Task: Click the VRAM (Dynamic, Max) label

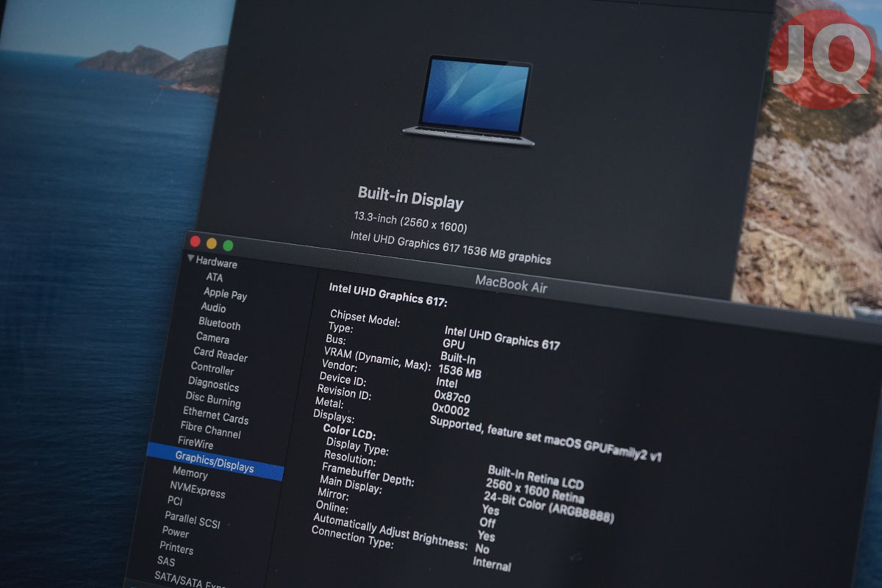Action: (x=377, y=359)
